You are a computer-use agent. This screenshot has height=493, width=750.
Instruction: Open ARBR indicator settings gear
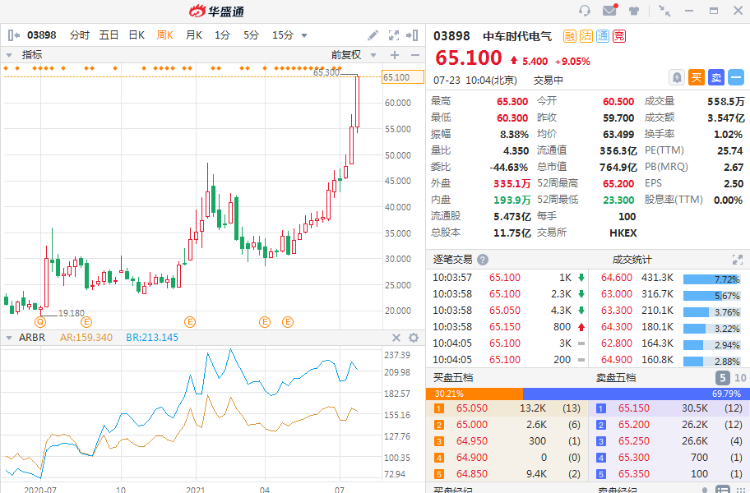tap(414, 338)
